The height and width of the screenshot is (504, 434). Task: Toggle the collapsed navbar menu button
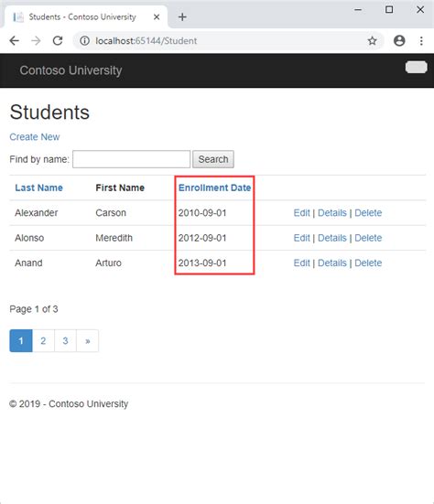417,67
